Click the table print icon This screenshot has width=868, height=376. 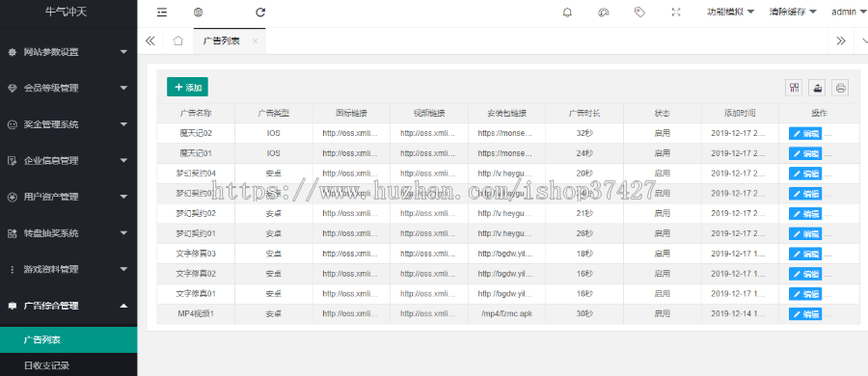coord(841,88)
